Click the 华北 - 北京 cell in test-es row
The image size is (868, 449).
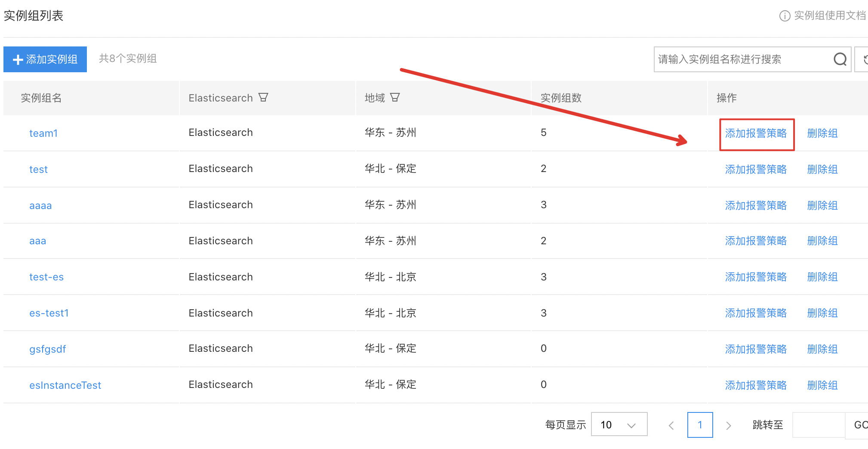pyautogui.click(x=391, y=277)
